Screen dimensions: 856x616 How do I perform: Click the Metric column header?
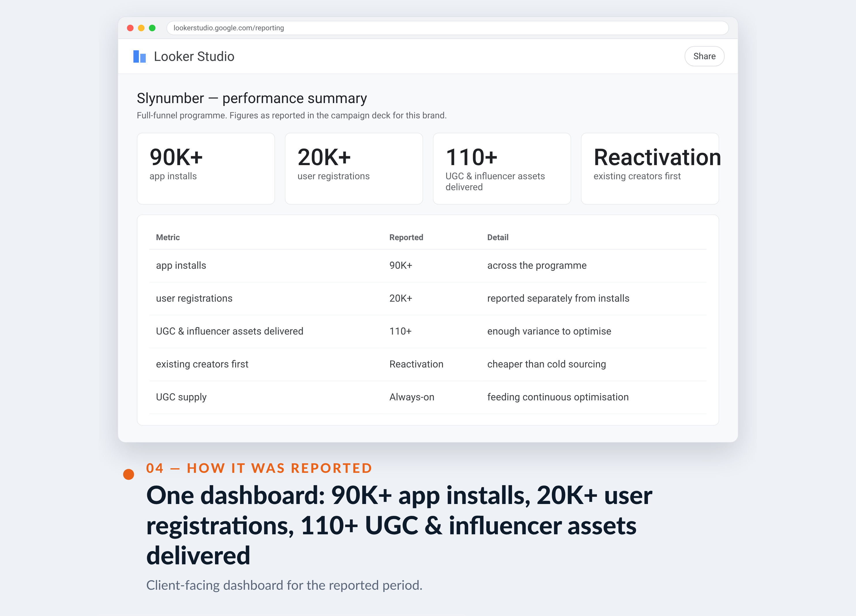pyautogui.click(x=168, y=237)
